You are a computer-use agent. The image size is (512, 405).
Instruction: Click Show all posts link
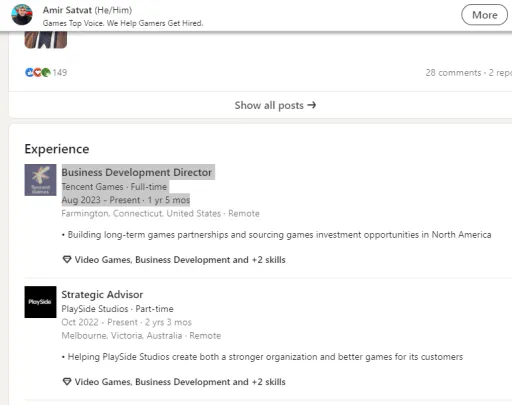275,105
